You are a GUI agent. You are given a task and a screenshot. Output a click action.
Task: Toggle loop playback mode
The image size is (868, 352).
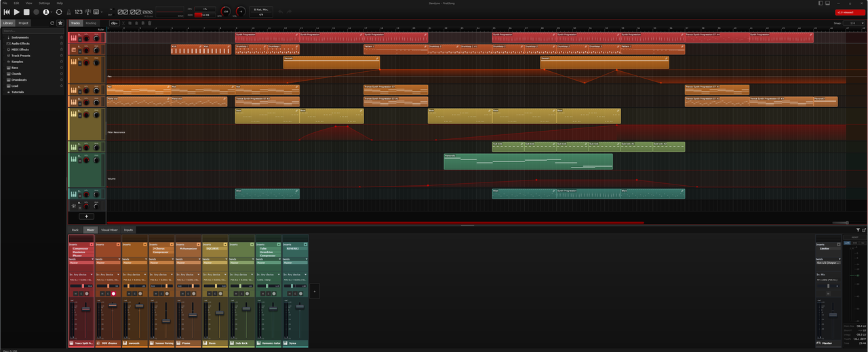(x=59, y=12)
